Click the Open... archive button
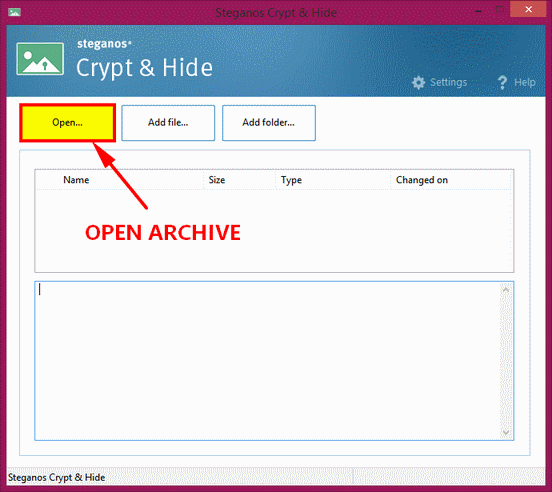Image resolution: width=552 pixels, height=492 pixels. pyautogui.click(x=67, y=123)
